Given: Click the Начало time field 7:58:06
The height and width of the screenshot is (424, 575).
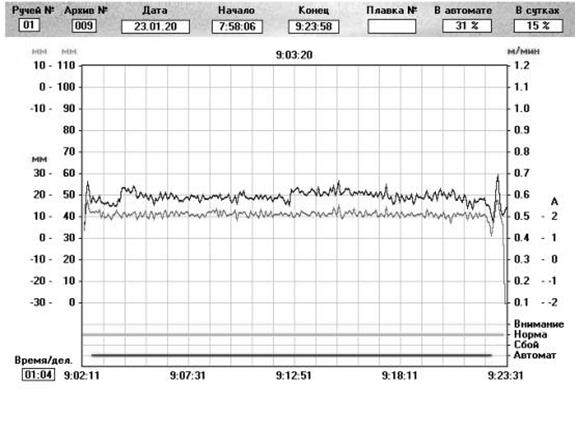Looking at the screenshot, I should click(x=237, y=27).
